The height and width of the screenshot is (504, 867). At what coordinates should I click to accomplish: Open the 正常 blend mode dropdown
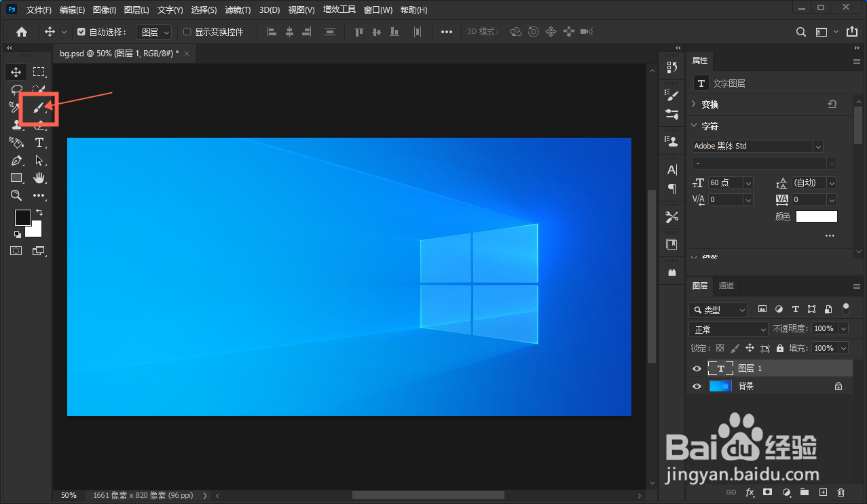728,329
